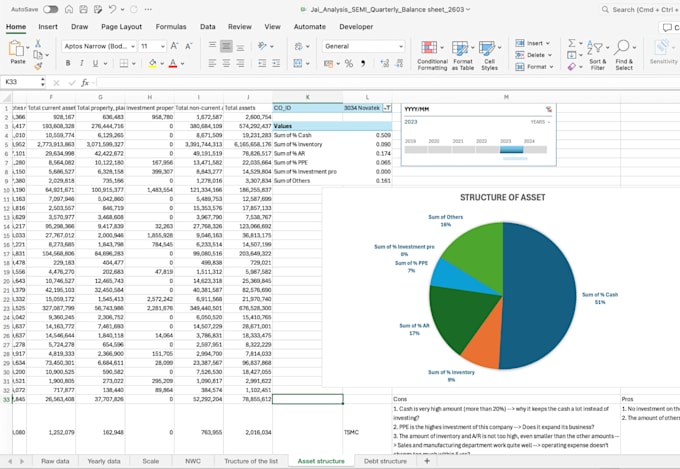
Task: Click the Cell Styles icon
Action: tap(487, 47)
